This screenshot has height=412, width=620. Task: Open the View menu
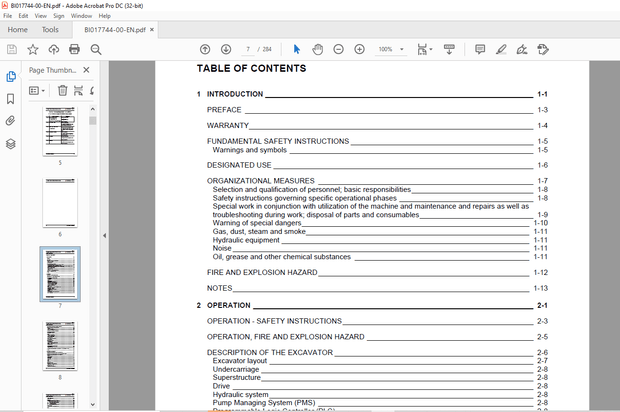pos(40,16)
